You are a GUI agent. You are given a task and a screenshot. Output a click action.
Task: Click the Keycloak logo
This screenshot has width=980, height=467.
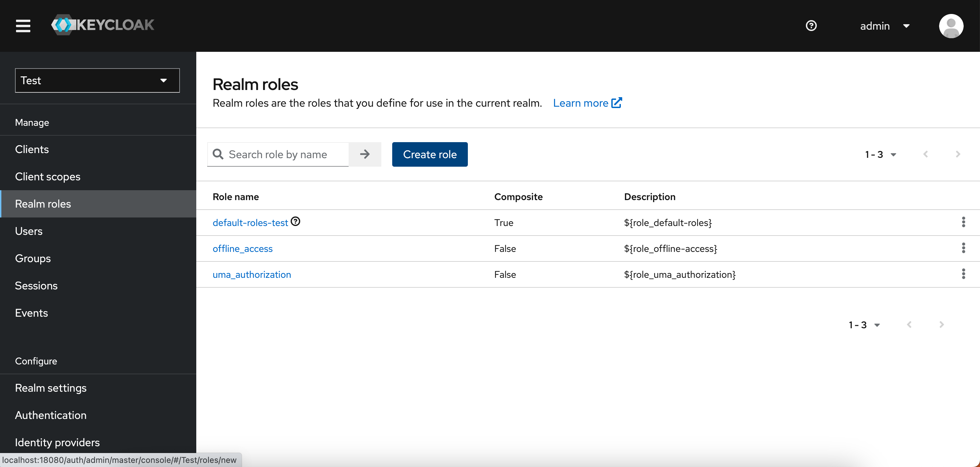pyautogui.click(x=102, y=25)
